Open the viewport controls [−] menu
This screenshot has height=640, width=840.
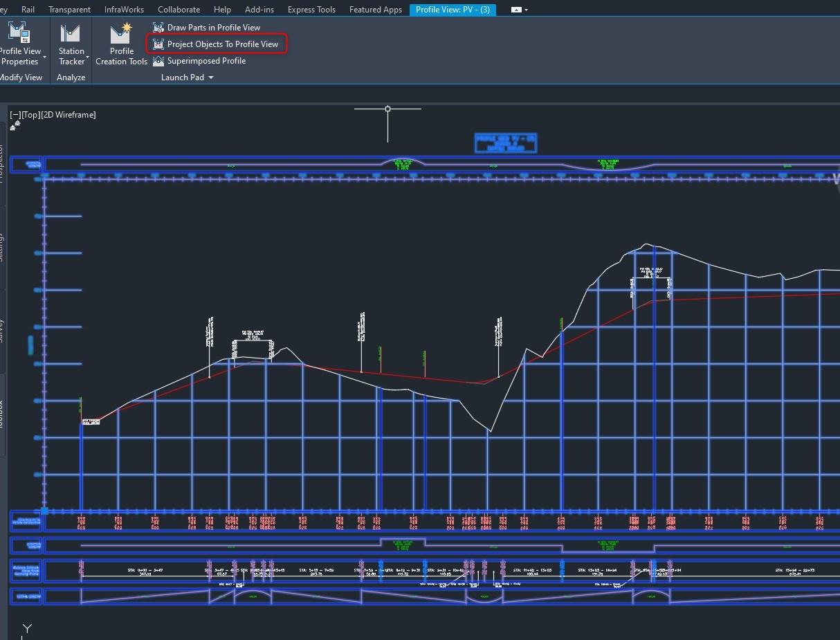(15, 114)
